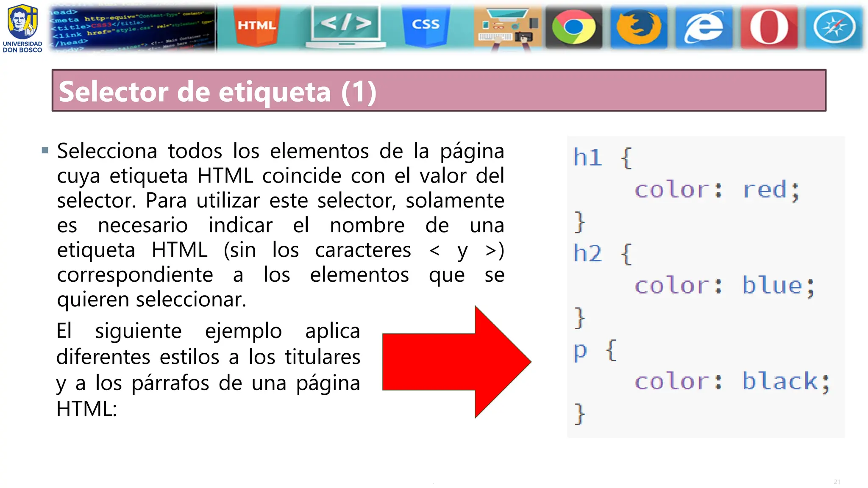Click the laptop code tag icon
Screen dimensions: 868x488
pyautogui.click(x=346, y=26)
